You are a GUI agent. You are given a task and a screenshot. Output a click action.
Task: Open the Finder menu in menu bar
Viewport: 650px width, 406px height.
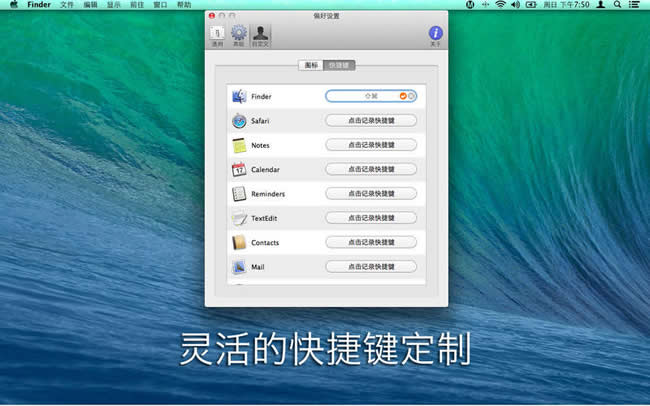point(39,5)
